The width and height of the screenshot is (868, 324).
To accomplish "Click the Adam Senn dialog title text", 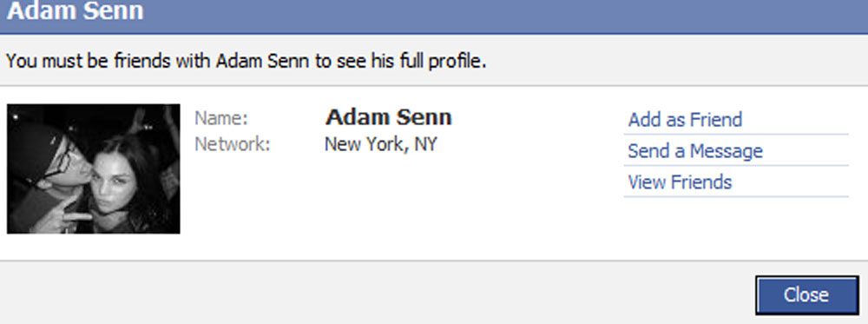I will pos(75,11).
